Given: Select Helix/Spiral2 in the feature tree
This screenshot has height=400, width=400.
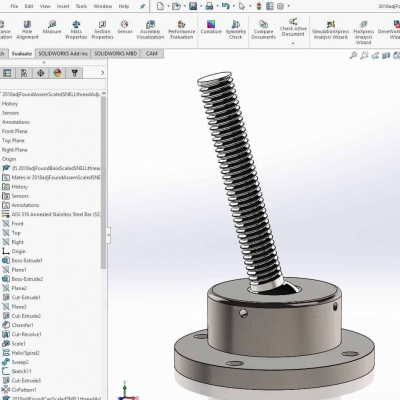Looking at the screenshot, I should click(x=21, y=353).
